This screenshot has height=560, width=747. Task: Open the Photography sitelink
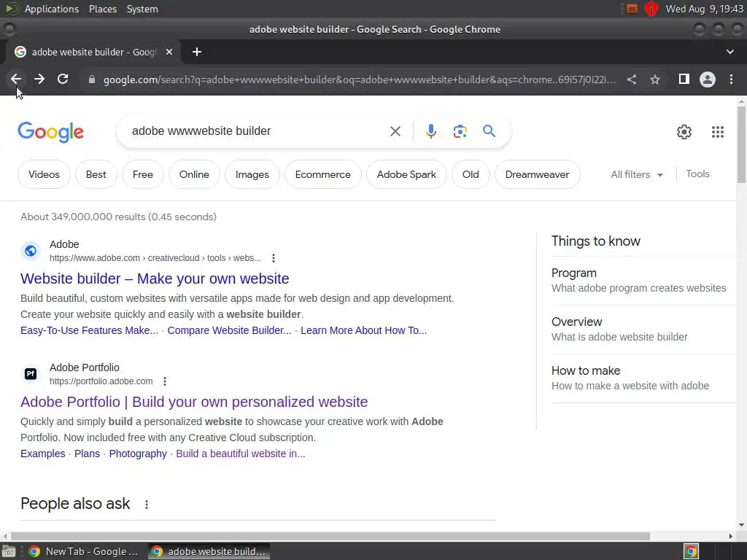[x=138, y=454]
